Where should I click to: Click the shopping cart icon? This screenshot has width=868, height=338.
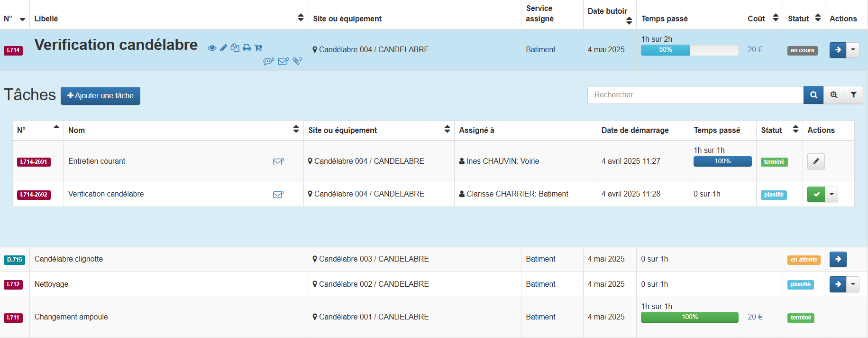(258, 48)
